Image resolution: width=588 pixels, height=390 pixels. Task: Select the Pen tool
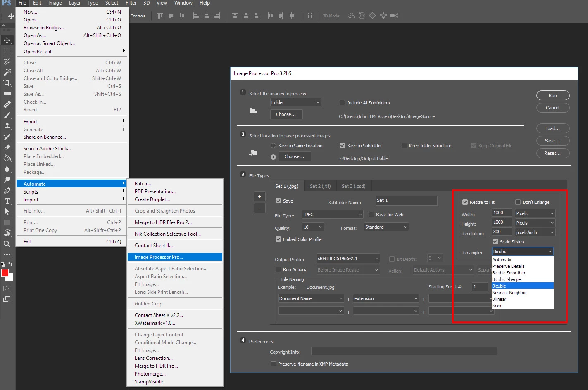pyautogui.click(x=7, y=190)
